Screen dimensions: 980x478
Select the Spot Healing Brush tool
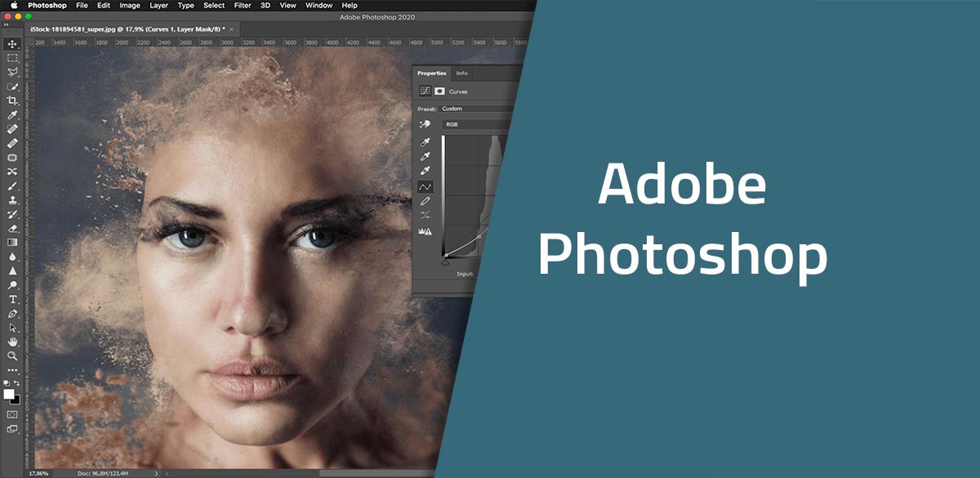[x=12, y=129]
